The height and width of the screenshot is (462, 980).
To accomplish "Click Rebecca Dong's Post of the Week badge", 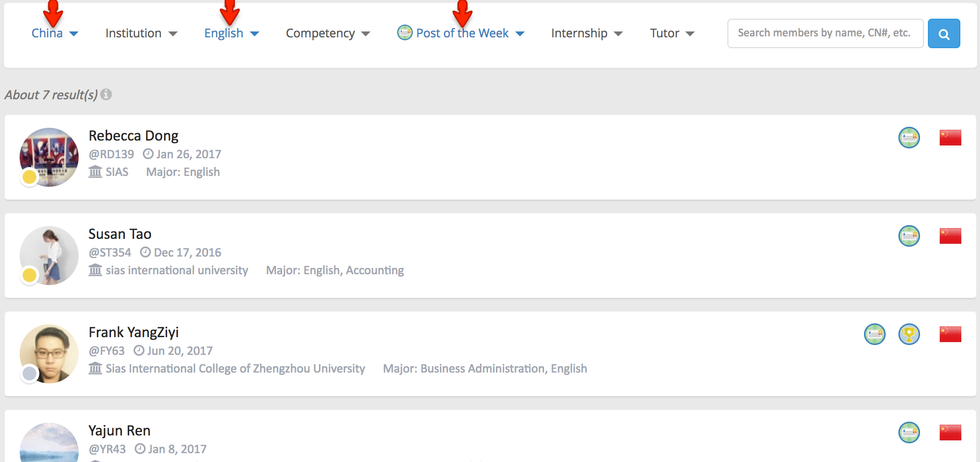I will pos(909,138).
